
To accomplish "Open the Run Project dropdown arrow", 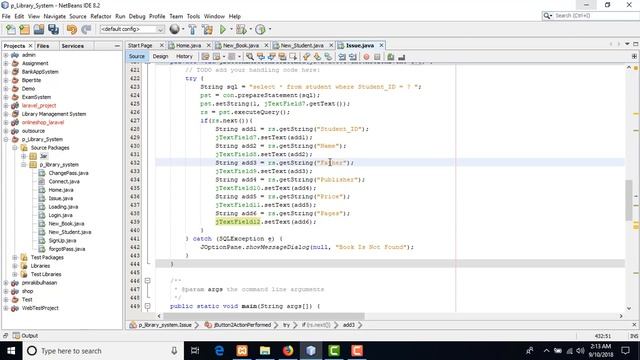I will 231,29.
